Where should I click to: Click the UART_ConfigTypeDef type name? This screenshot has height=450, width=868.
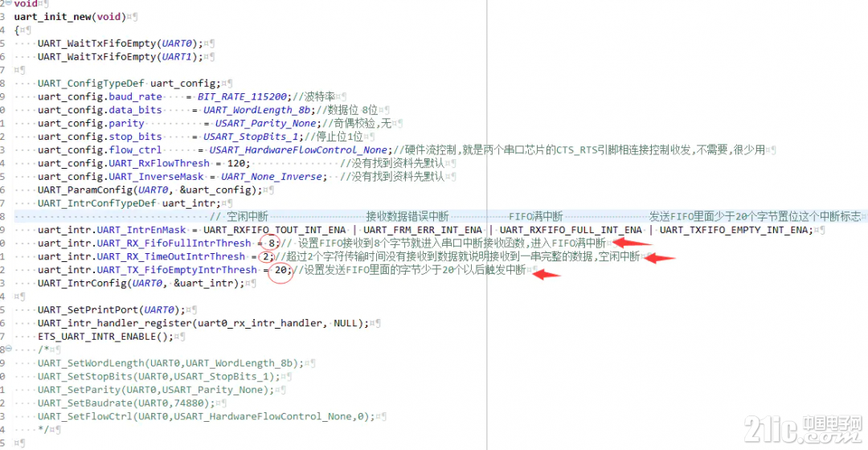tap(91, 83)
